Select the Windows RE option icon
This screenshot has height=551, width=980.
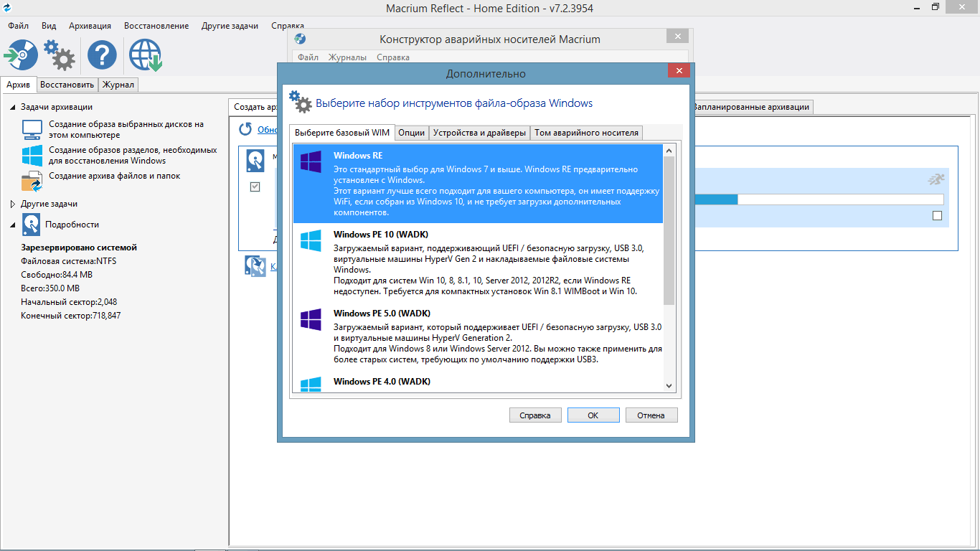point(311,161)
